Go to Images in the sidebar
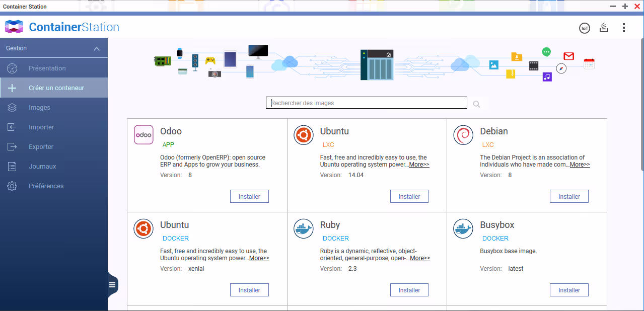Viewport: 644px width, 311px height. tap(39, 108)
